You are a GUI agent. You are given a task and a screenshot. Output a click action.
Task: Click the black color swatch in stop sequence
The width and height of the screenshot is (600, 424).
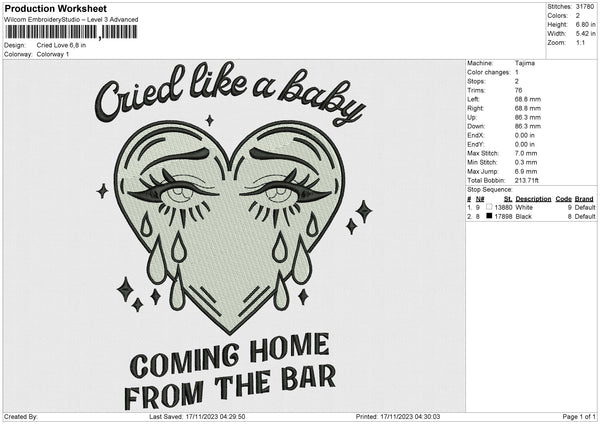489,216
